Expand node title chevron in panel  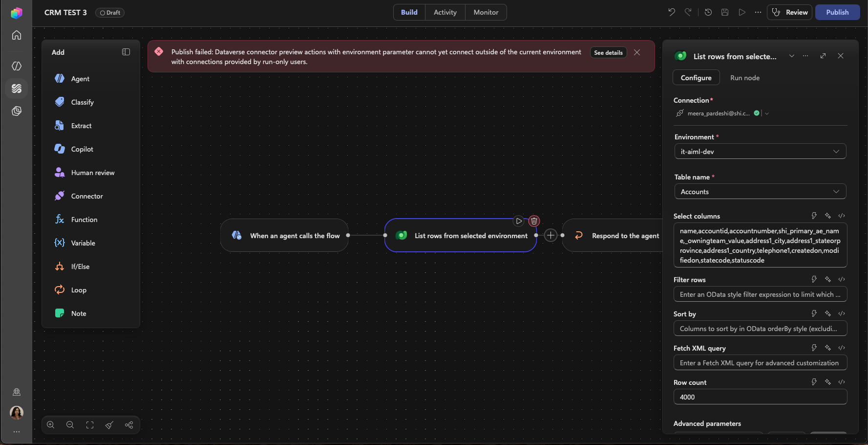(x=791, y=56)
